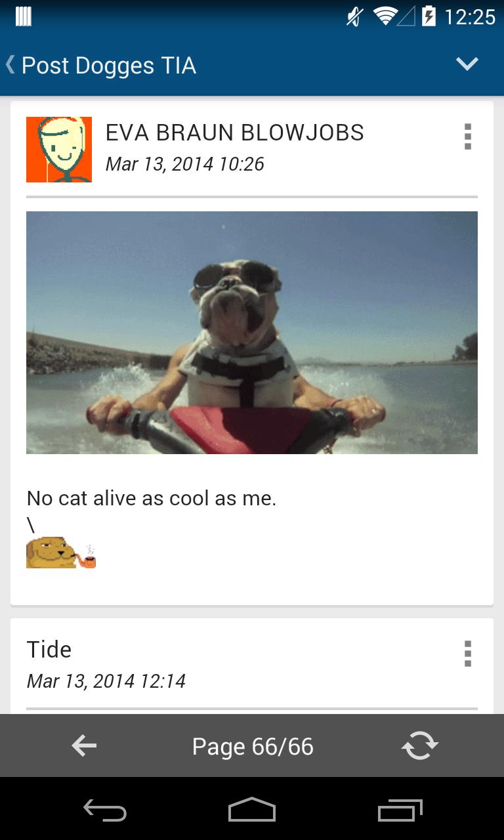Go to previous page with left arrow
504x840 pixels.
[84, 745]
